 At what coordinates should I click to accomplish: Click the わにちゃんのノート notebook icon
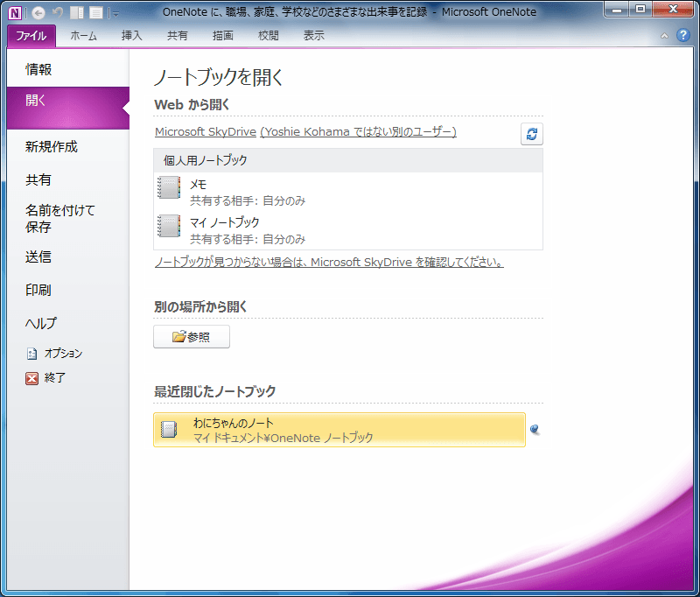(x=169, y=430)
